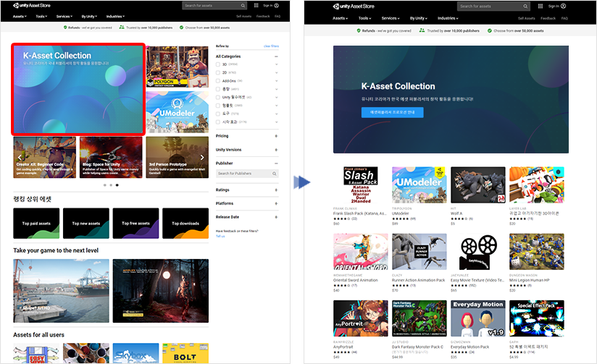Open the K-Asset Collection banner in left window
The width and height of the screenshot is (597, 364).
[78, 90]
